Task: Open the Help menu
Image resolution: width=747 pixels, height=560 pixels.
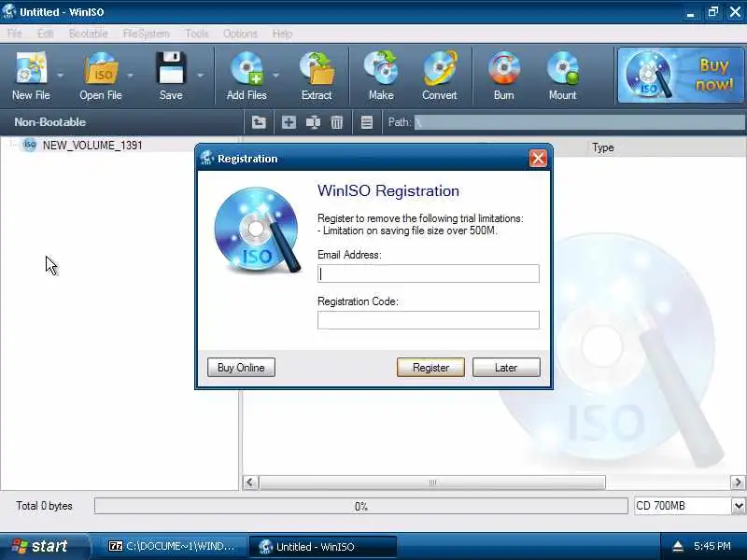Action: (283, 34)
